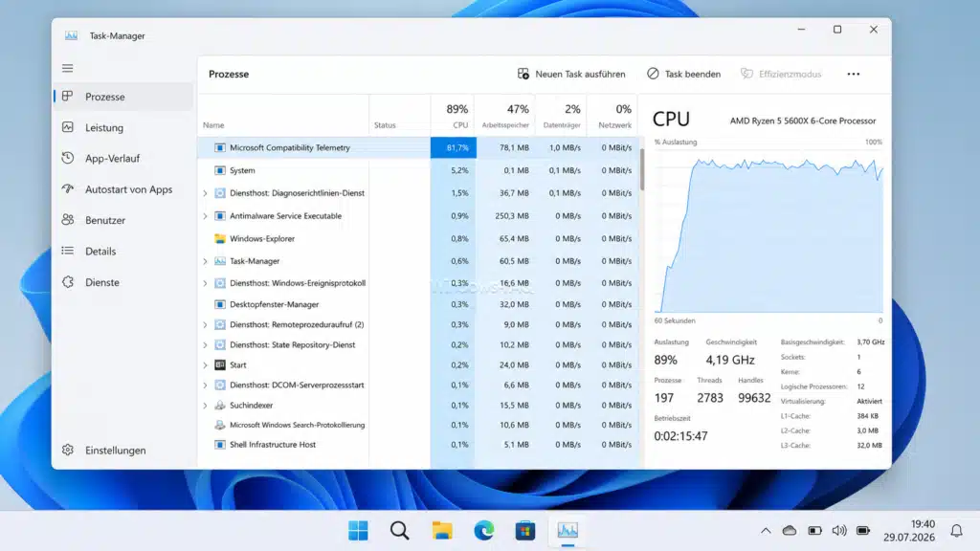Open the notifications bell icon

click(956, 531)
